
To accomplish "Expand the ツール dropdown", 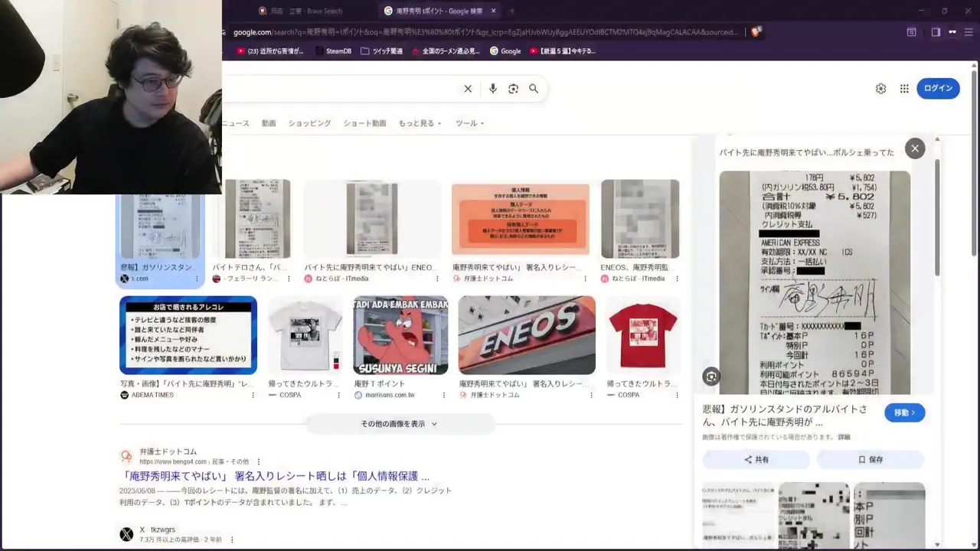I will click(469, 123).
